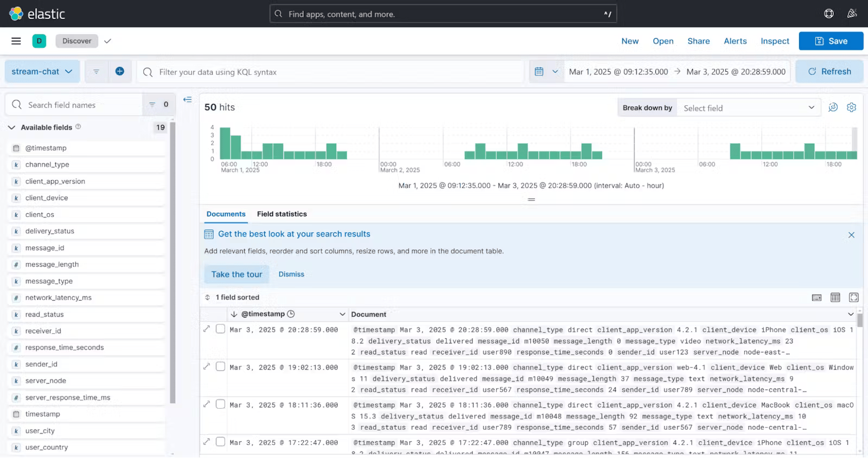Open the newsfeed celebration icon
This screenshot has height=458, width=868.
coord(852,14)
